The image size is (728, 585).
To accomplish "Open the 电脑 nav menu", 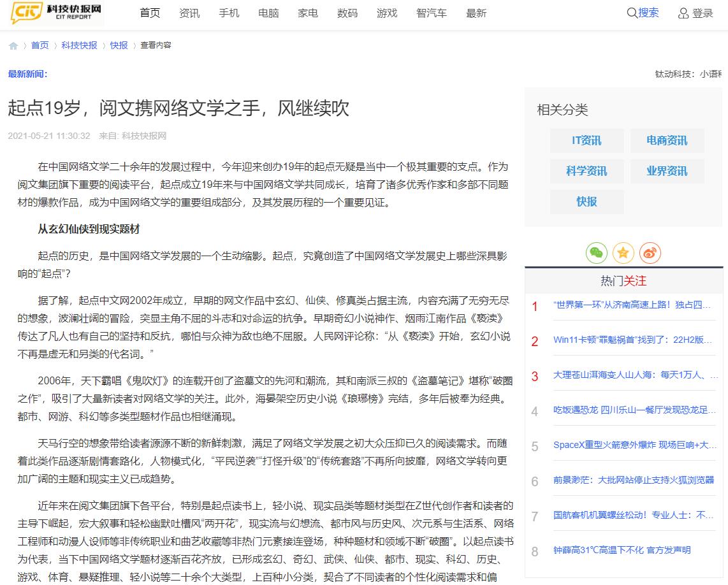I will [x=268, y=13].
